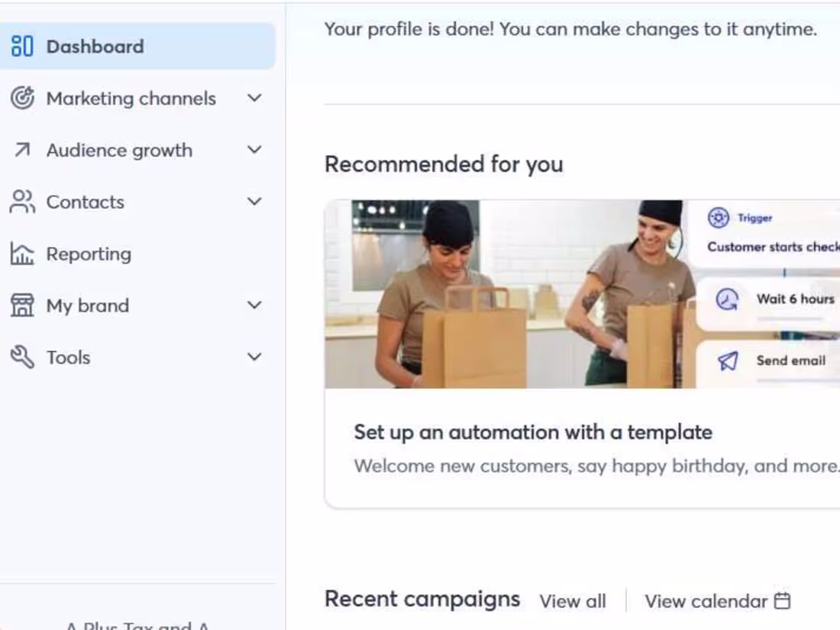Switch to the Reporting section
Viewport: 840px width, 630px height.
88,254
